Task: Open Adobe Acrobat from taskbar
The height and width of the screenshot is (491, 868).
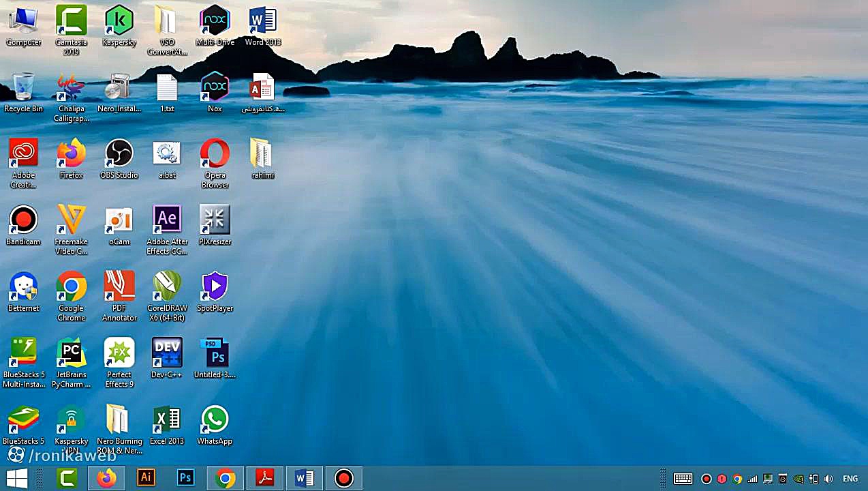Action: (x=264, y=479)
